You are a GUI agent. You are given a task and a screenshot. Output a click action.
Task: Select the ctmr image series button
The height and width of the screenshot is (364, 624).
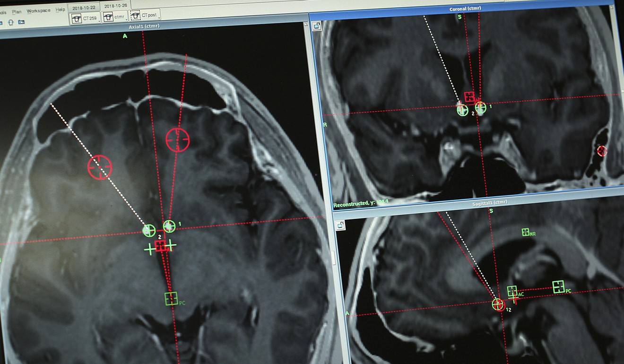pyautogui.click(x=114, y=17)
